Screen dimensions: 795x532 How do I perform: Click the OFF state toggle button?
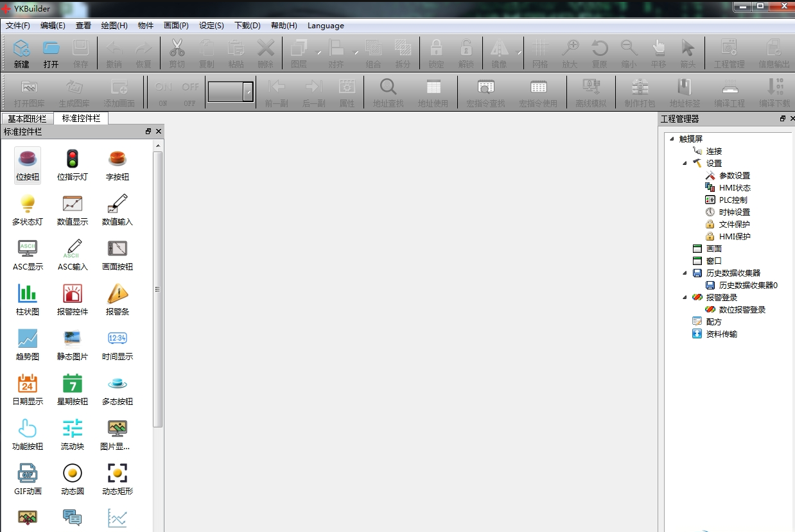[x=190, y=92]
